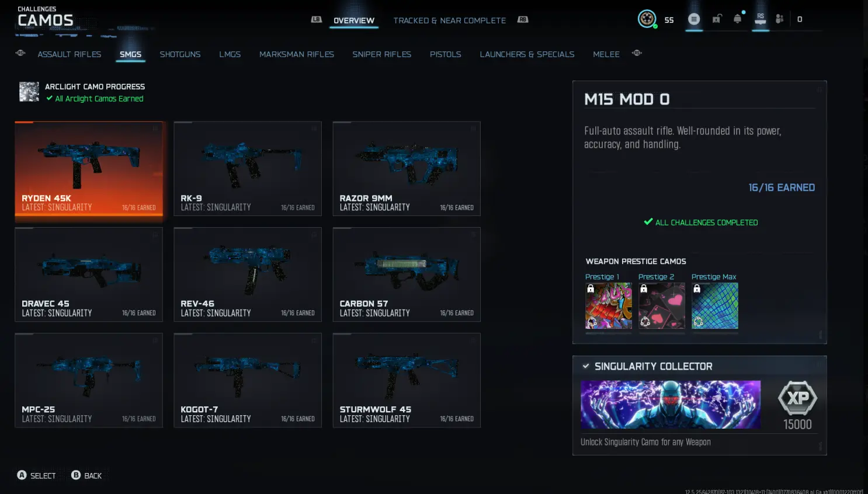
Task: Cycle weapon categories left with left arrow icon
Action: point(20,53)
